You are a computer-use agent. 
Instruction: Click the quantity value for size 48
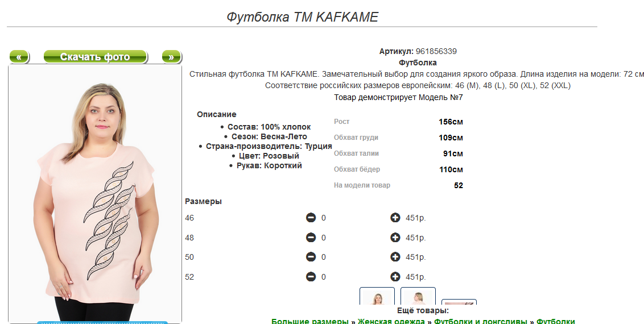pos(323,238)
